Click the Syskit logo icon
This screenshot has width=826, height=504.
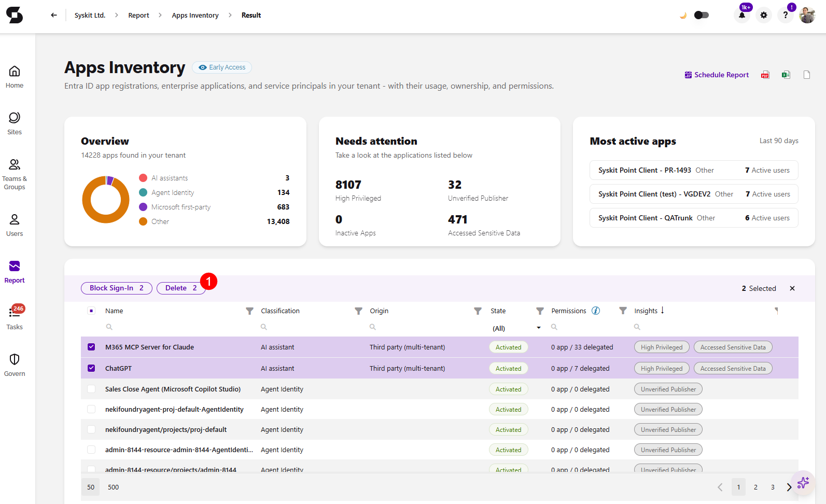tap(15, 15)
